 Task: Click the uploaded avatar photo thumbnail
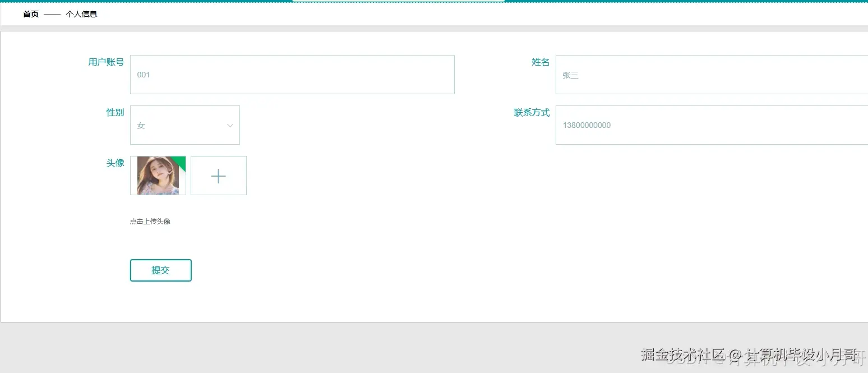(158, 176)
